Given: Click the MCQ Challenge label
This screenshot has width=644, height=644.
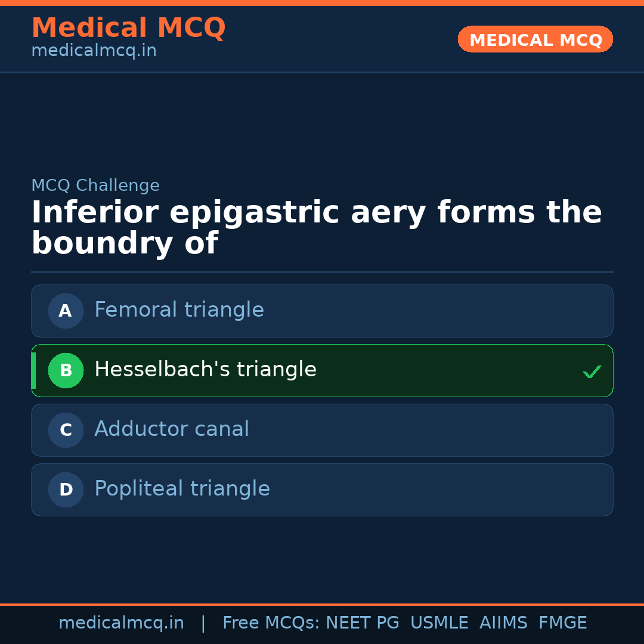Looking at the screenshot, I should click(x=95, y=185).
